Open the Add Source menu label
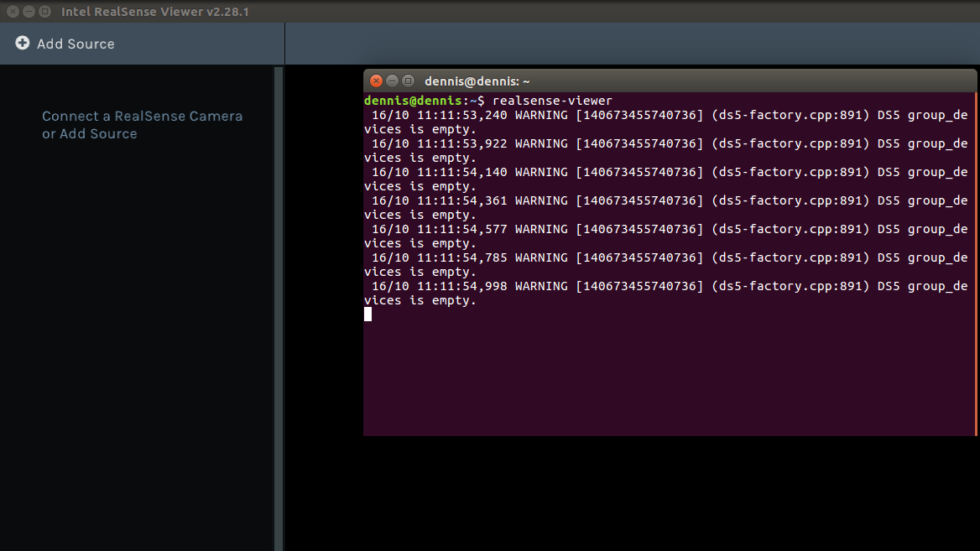The width and height of the screenshot is (980, 551). 76,44
